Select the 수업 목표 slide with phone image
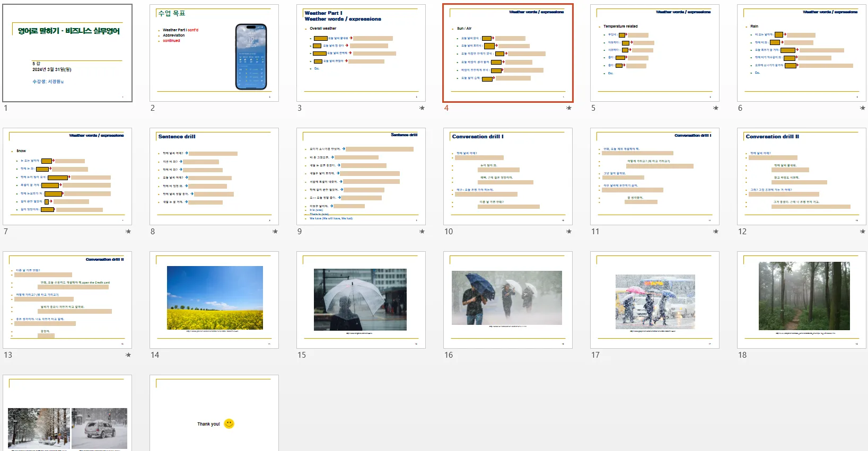 [214, 53]
